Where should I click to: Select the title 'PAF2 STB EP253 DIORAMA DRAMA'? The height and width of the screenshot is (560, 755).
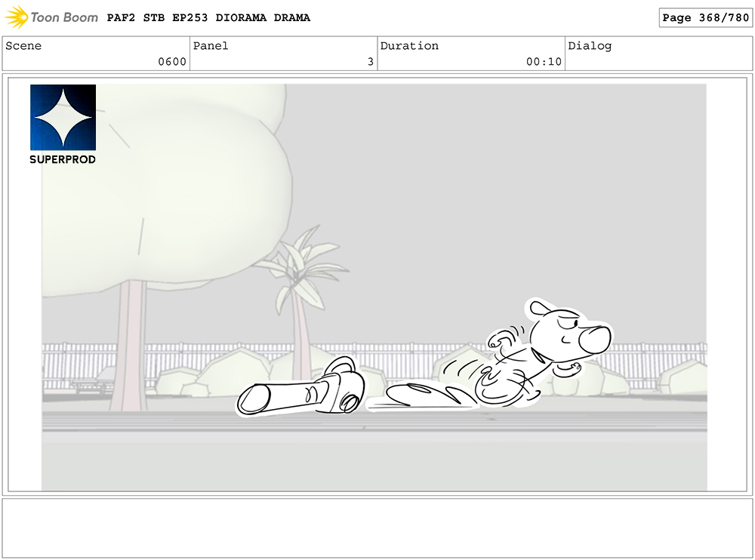coord(208,18)
